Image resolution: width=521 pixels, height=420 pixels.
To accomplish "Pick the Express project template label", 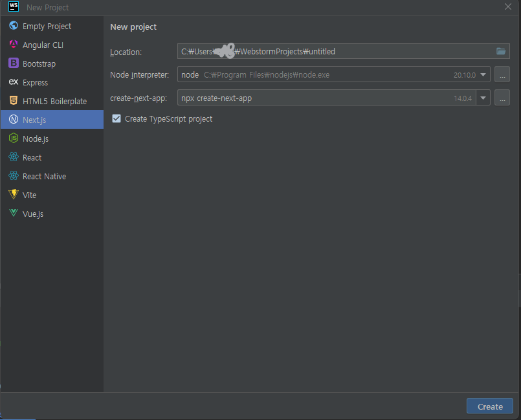I will pos(35,83).
